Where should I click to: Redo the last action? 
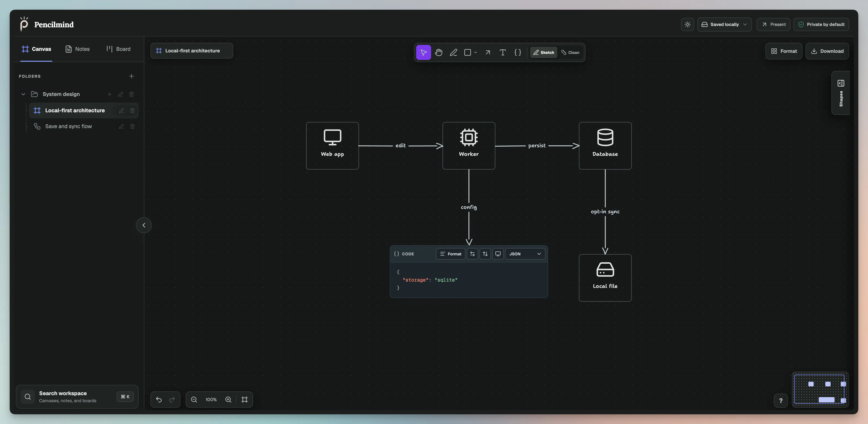172,399
